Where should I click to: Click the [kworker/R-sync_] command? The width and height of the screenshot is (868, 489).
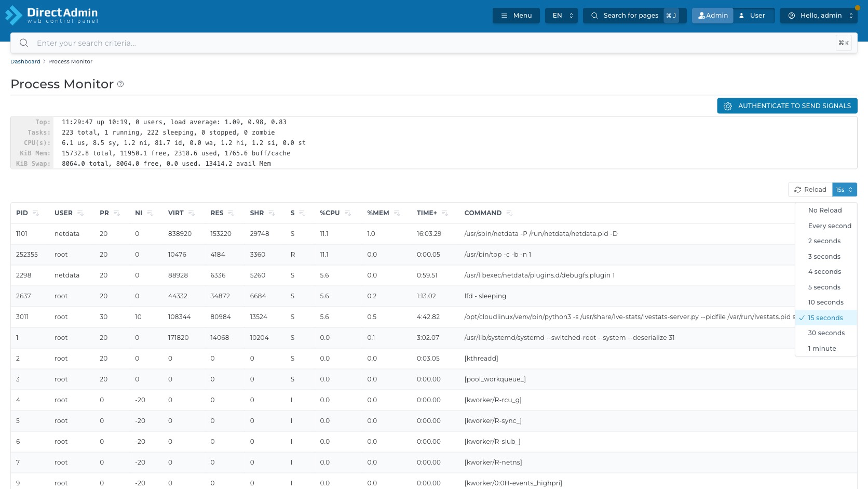click(x=493, y=421)
